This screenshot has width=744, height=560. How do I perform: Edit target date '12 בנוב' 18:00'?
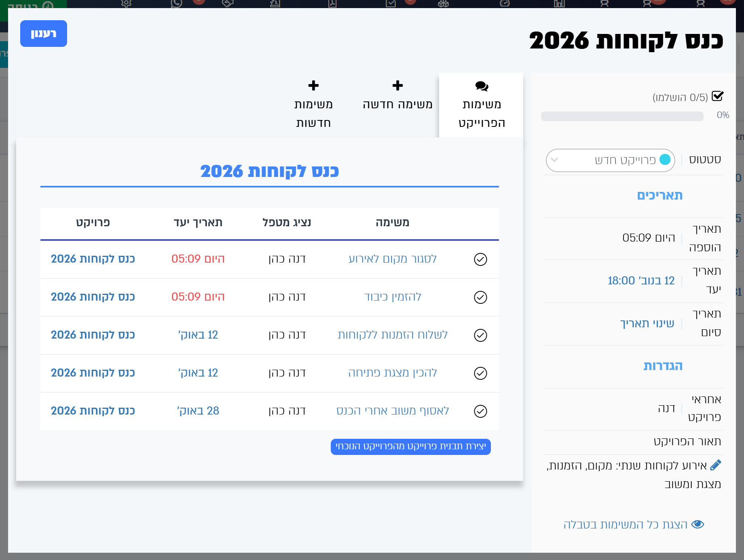[641, 280]
